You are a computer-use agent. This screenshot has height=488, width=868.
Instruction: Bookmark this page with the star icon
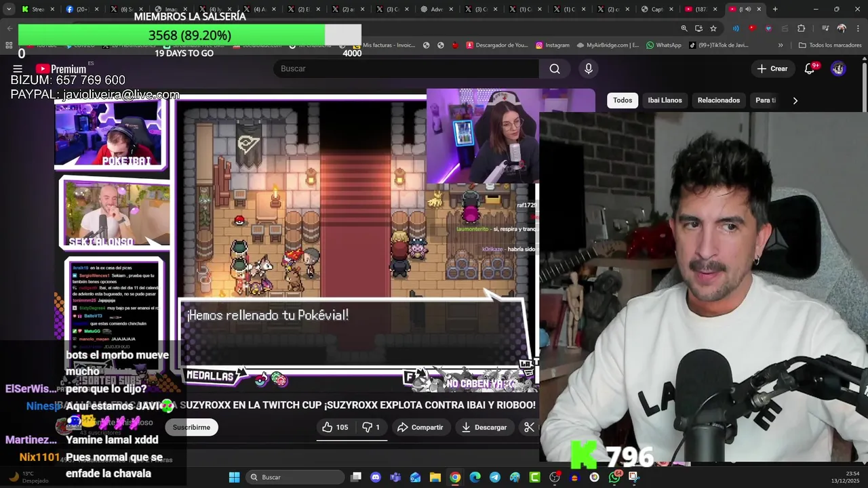[x=713, y=28]
